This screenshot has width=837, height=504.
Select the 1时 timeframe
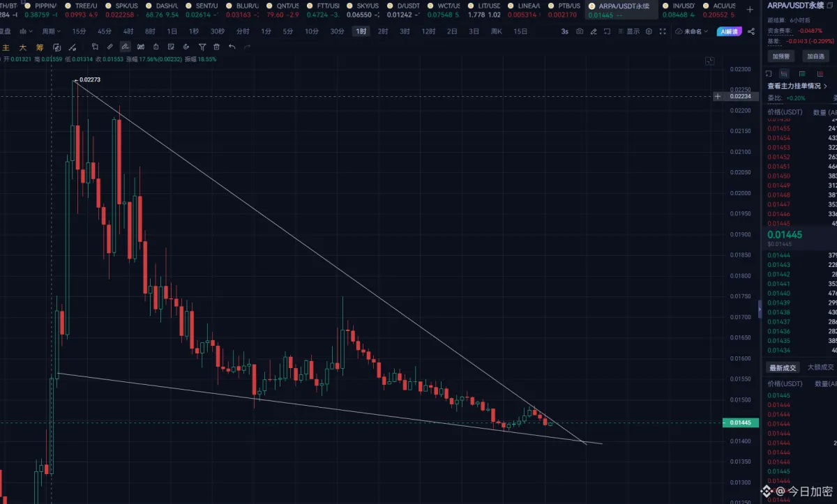pos(361,31)
